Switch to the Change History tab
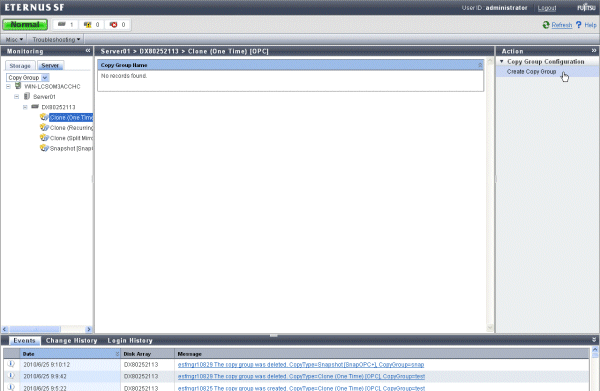Screen dimensions: 600x391 72,340
